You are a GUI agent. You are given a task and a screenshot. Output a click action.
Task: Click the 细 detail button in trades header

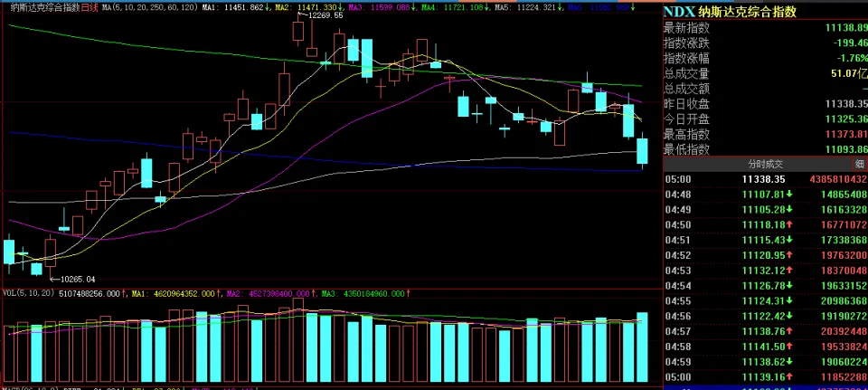859,165
